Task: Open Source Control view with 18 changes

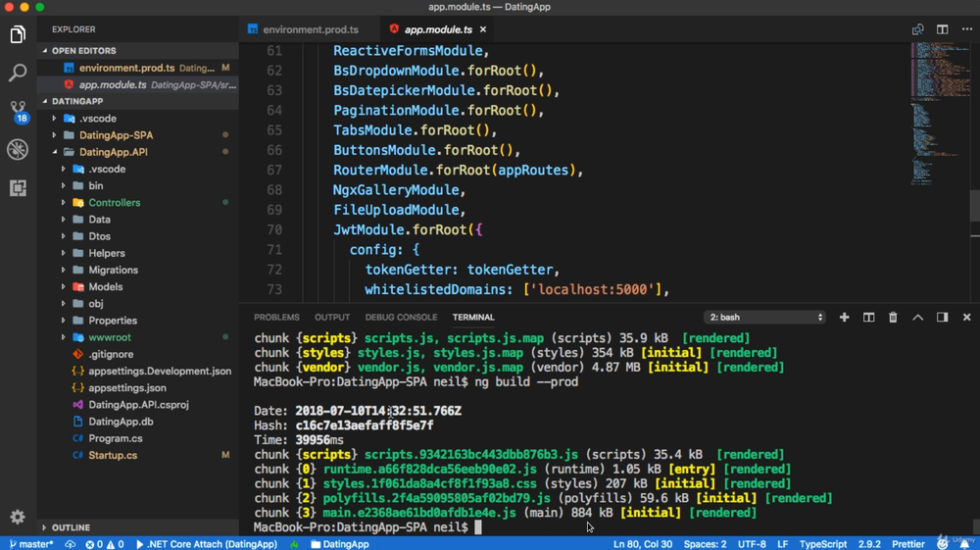Action: (x=18, y=111)
